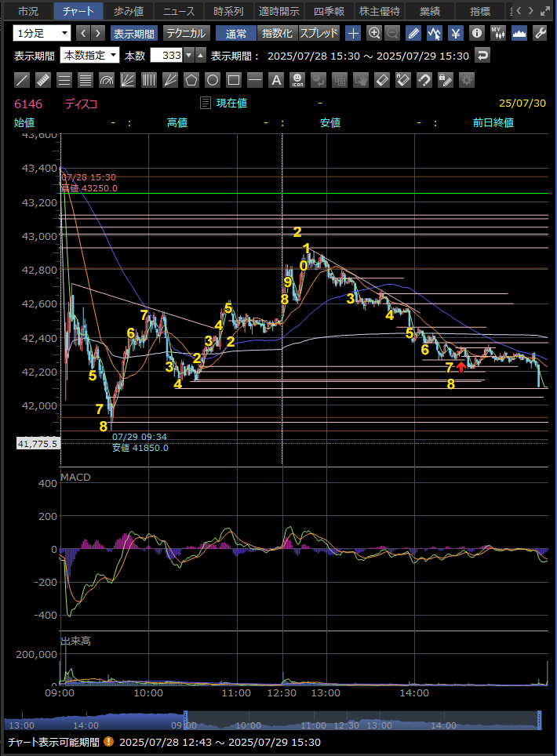This screenshot has width=557, height=756.
Task: Zoom in with magnifier plus icon
Action: tap(374, 33)
